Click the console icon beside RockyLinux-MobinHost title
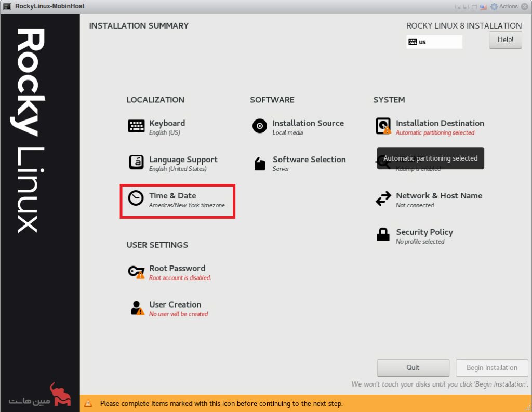 pos(7,6)
